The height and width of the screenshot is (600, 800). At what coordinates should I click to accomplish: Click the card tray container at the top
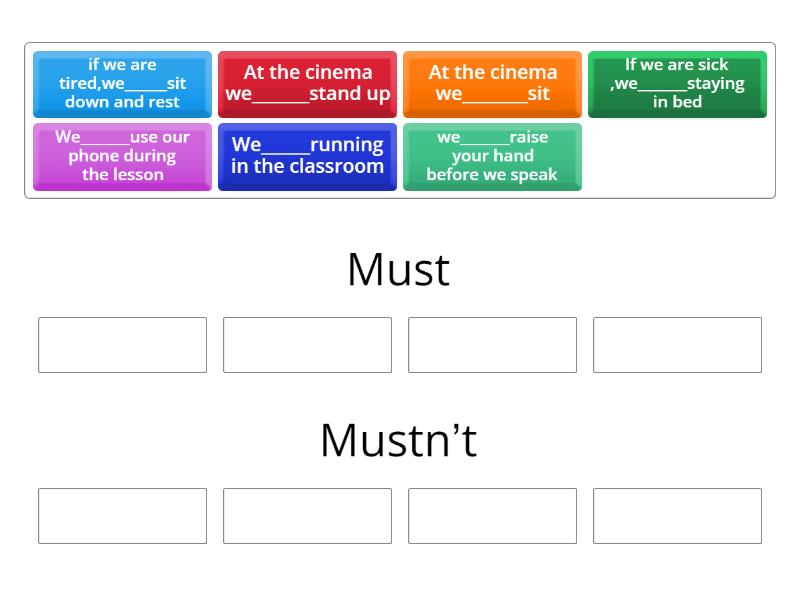pos(400,120)
